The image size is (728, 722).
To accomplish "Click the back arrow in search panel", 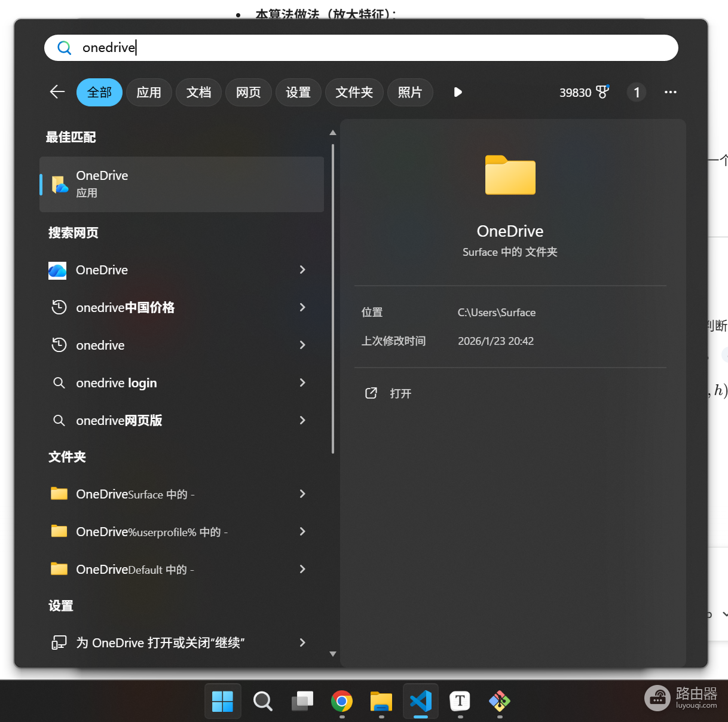I will (57, 92).
